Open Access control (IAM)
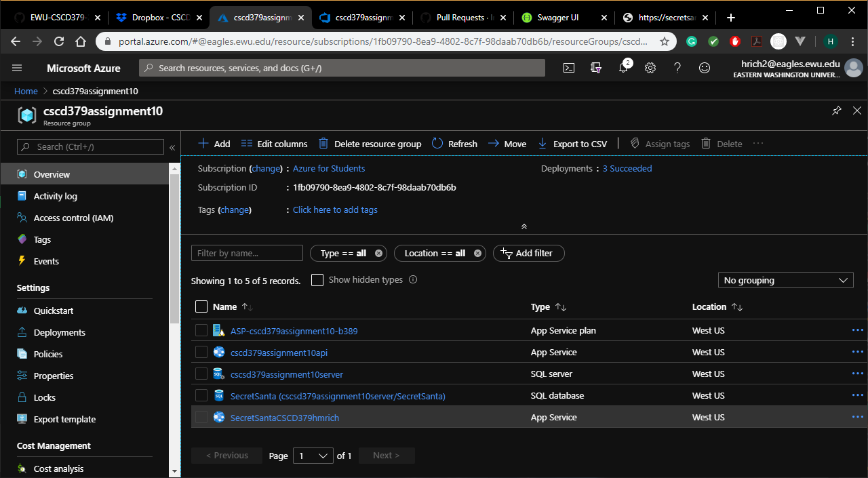 pos(85,218)
